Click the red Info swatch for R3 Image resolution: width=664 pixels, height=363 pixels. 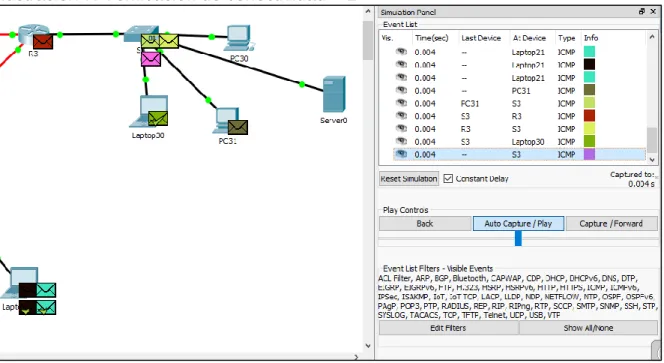589,116
